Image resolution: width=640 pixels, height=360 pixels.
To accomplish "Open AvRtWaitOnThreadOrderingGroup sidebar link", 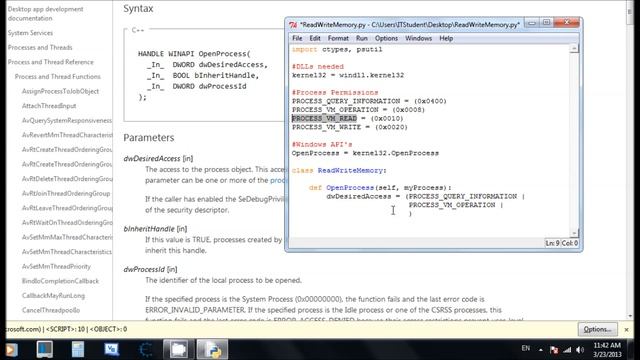I will [x=67, y=222].
